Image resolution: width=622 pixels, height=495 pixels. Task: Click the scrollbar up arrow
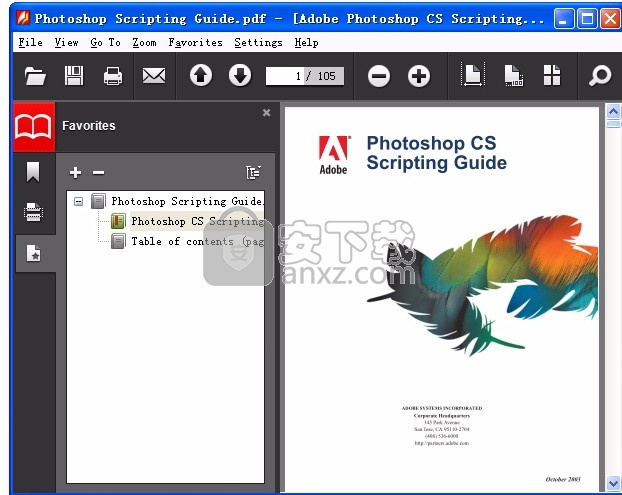tap(613, 112)
